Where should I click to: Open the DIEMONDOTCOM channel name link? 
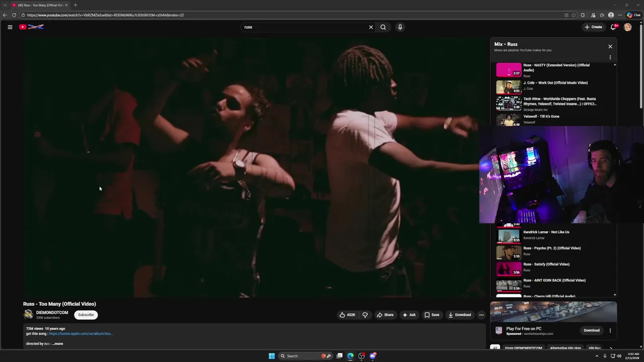click(x=52, y=313)
